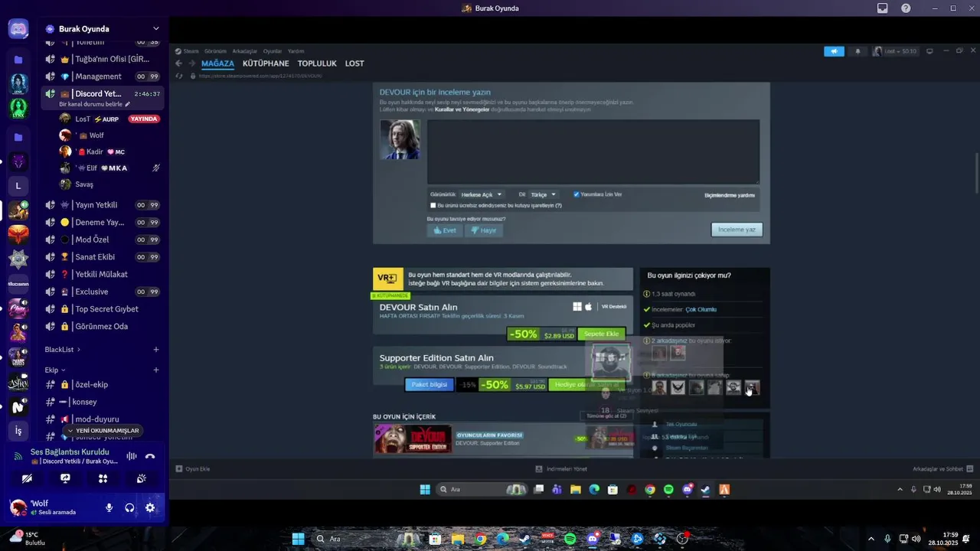Open Türkçe language dropdown

[544, 194]
